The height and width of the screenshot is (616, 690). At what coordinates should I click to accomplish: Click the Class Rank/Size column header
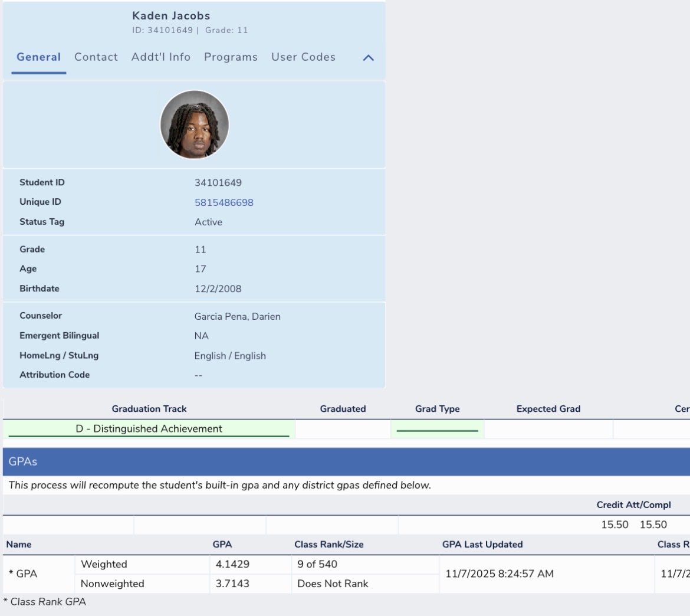(329, 545)
